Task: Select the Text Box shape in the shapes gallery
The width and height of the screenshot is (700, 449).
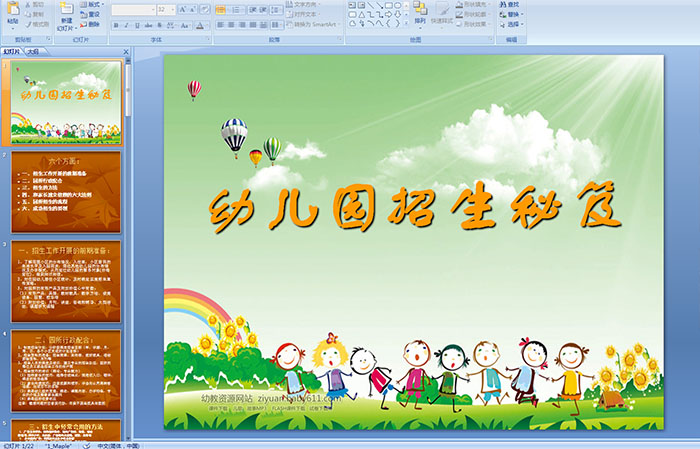Action: pos(352,5)
